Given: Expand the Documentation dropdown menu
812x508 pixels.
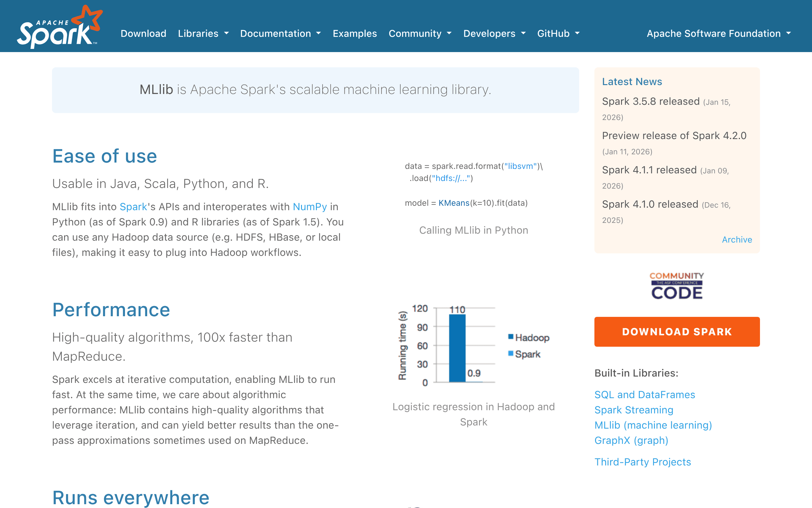Looking at the screenshot, I should [280, 33].
